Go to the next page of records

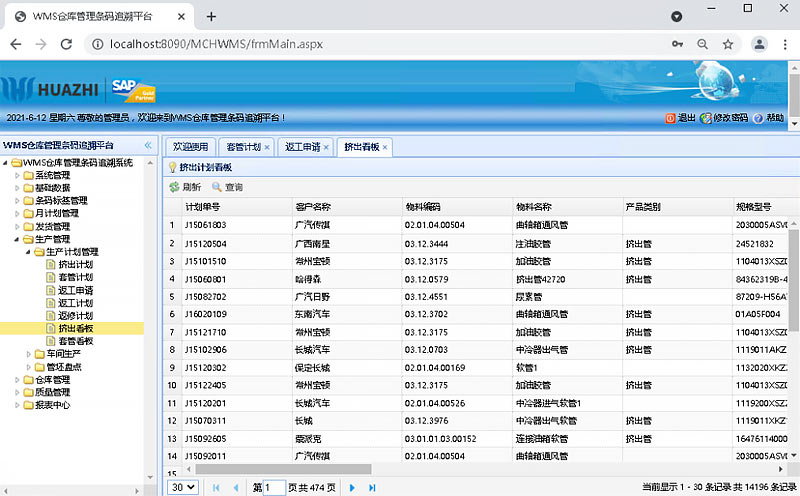click(x=352, y=487)
